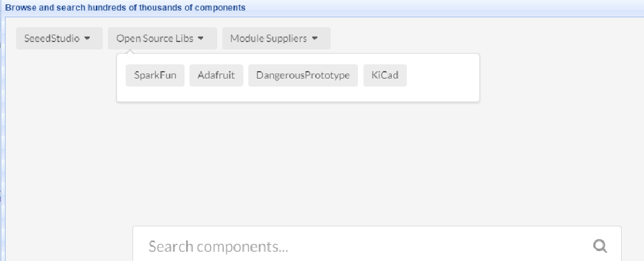This screenshot has width=644, height=261.
Task: Click the placeholder text Search components...
Action: (x=218, y=247)
